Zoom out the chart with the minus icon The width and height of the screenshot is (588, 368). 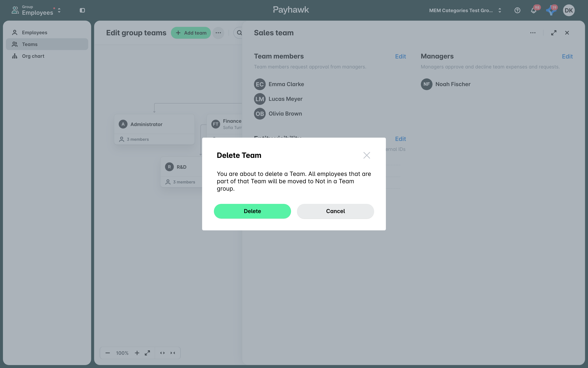[x=108, y=353]
